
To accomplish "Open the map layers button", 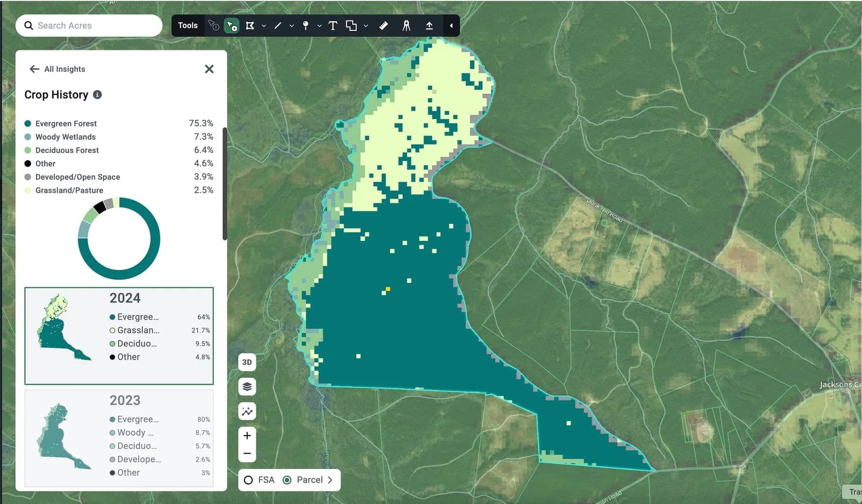I will [247, 386].
